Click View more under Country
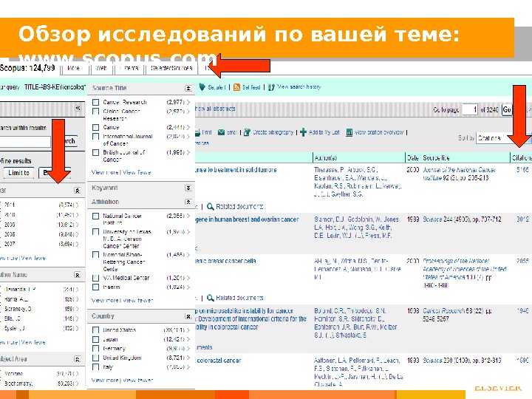Screen dimensions: 532x399 [105, 380]
